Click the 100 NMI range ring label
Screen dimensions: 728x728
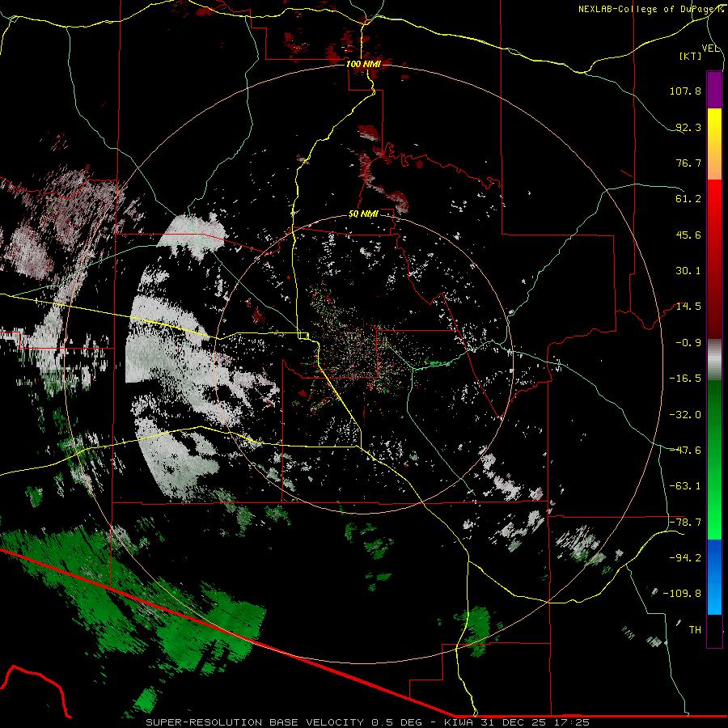click(363, 64)
